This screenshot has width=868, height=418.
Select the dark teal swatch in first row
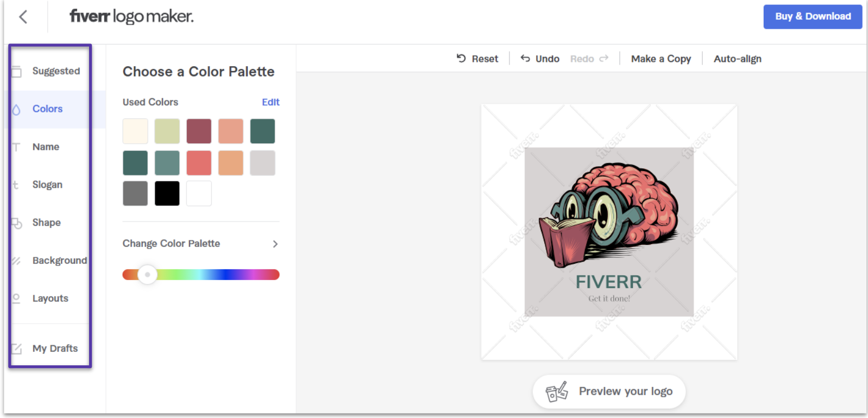tap(262, 131)
